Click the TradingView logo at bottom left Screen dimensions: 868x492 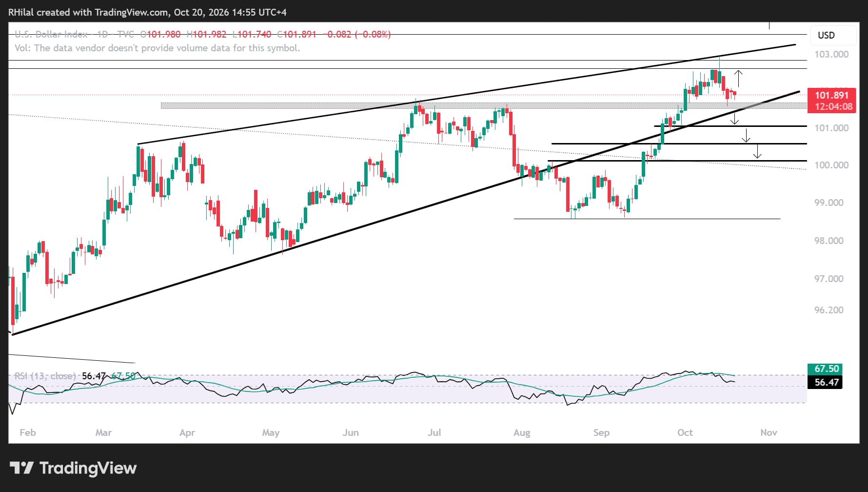click(x=73, y=468)
